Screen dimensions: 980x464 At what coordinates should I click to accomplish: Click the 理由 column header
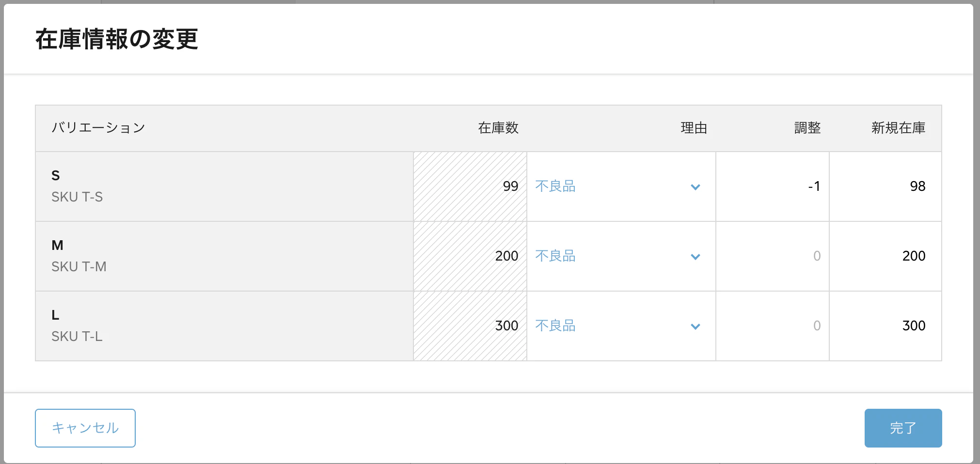pos(694,128)
